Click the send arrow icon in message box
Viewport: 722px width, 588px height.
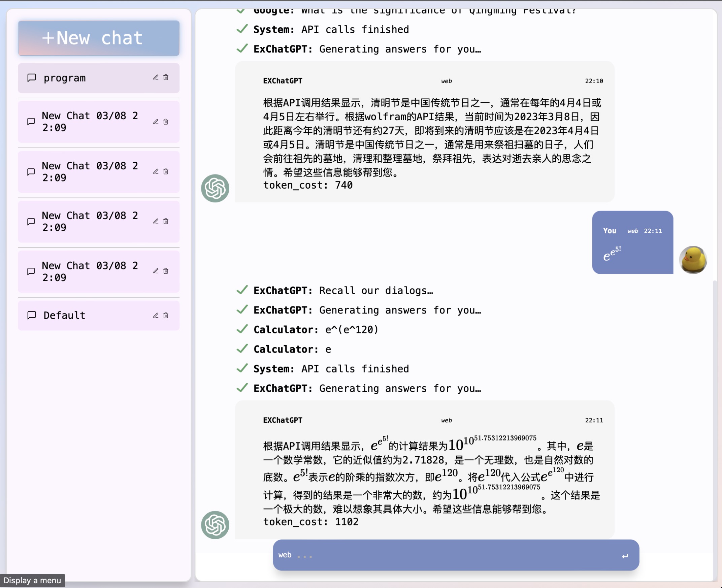(x=625, y=556)
